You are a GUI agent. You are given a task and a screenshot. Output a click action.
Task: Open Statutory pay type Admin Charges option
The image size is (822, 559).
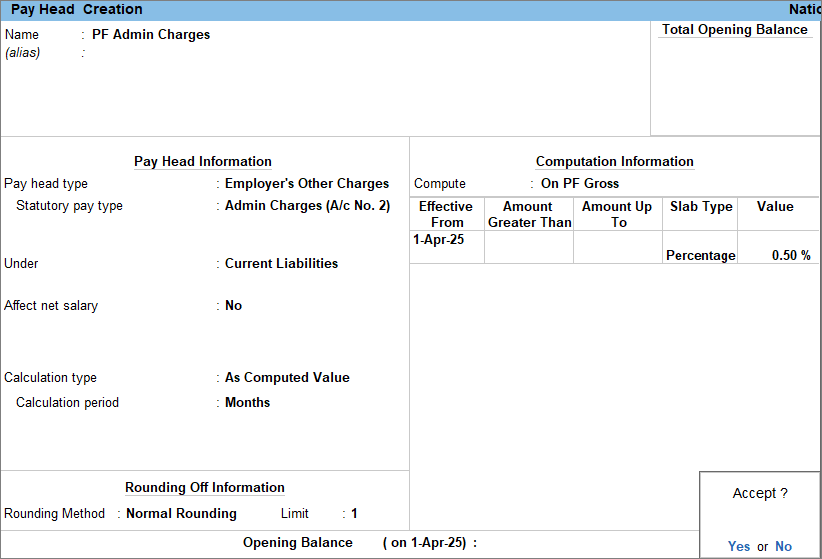[306, 206]
